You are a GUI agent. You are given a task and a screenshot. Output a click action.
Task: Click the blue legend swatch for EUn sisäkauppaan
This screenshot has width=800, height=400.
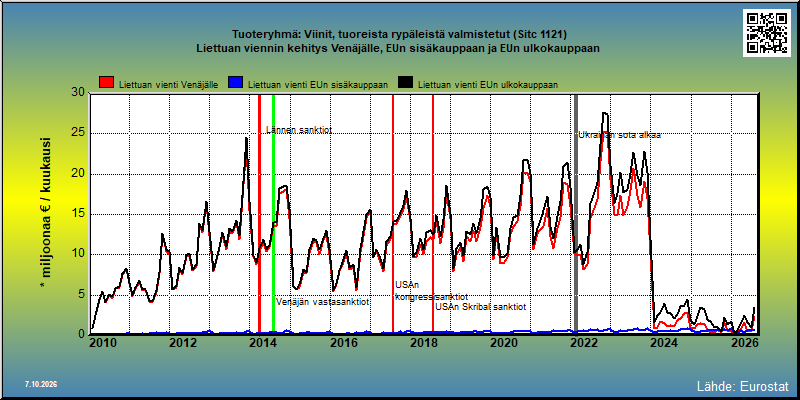coord(235,84)
